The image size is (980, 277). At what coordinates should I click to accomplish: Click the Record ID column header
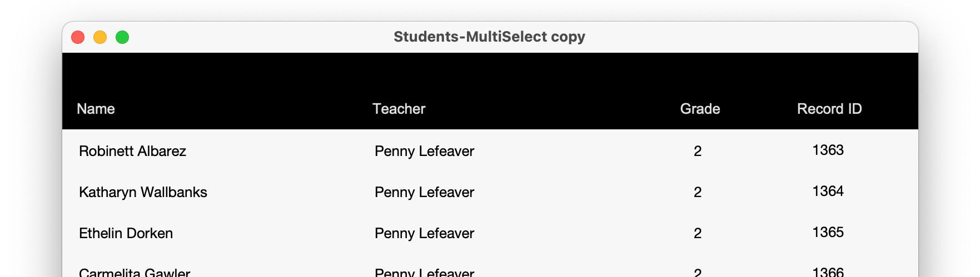(x=829, y=109)
